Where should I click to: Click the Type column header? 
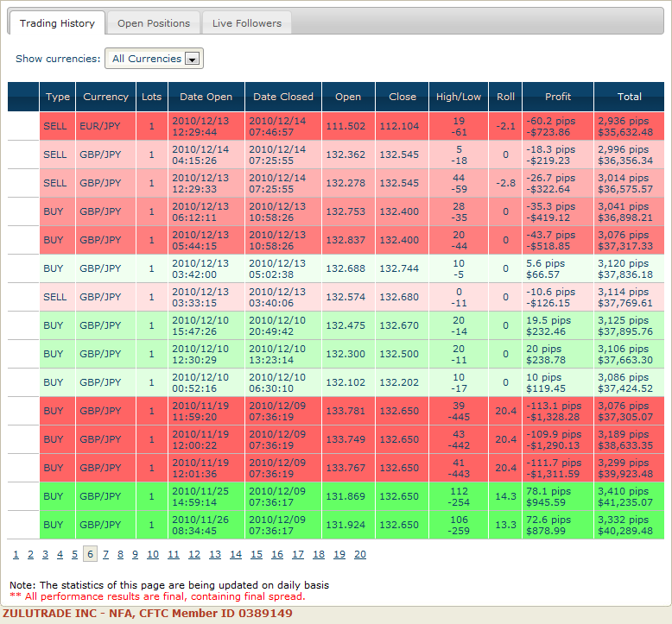[57, 97]
